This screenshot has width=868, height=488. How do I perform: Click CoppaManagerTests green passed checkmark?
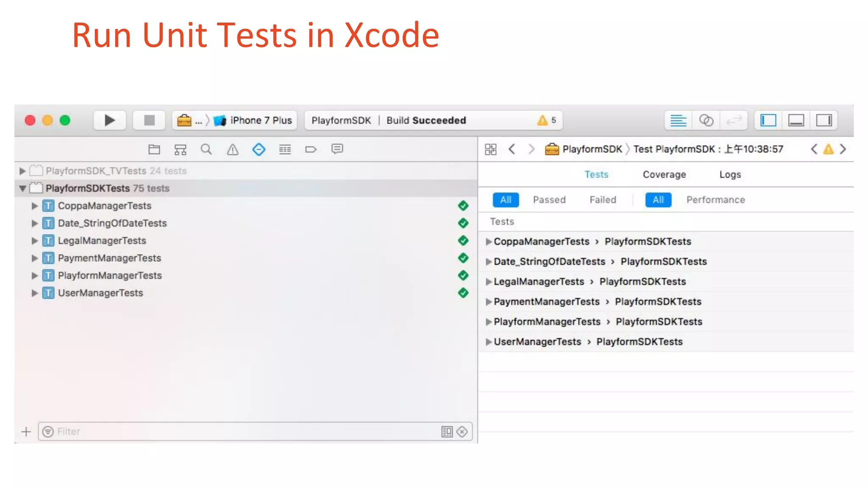(463, 206)
